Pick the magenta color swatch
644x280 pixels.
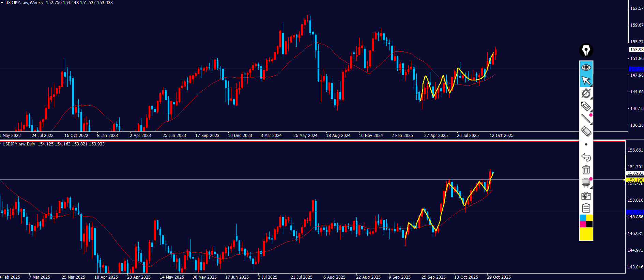point(583,224)
